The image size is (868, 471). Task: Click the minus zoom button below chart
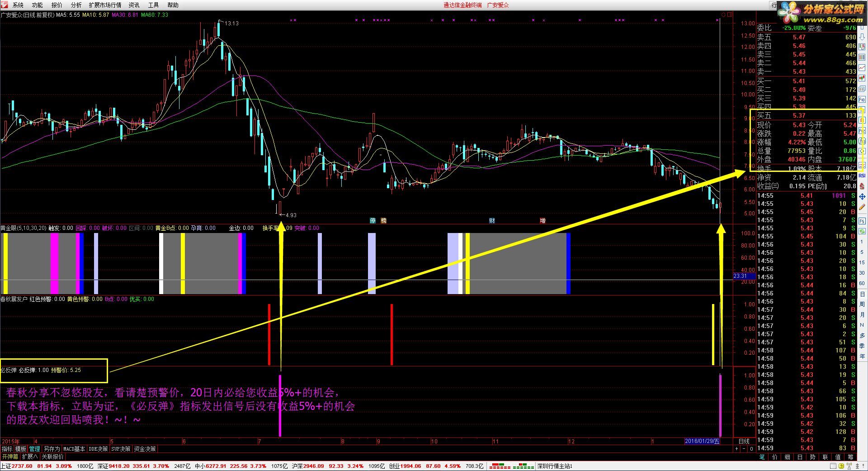click(x=744, y=449)
